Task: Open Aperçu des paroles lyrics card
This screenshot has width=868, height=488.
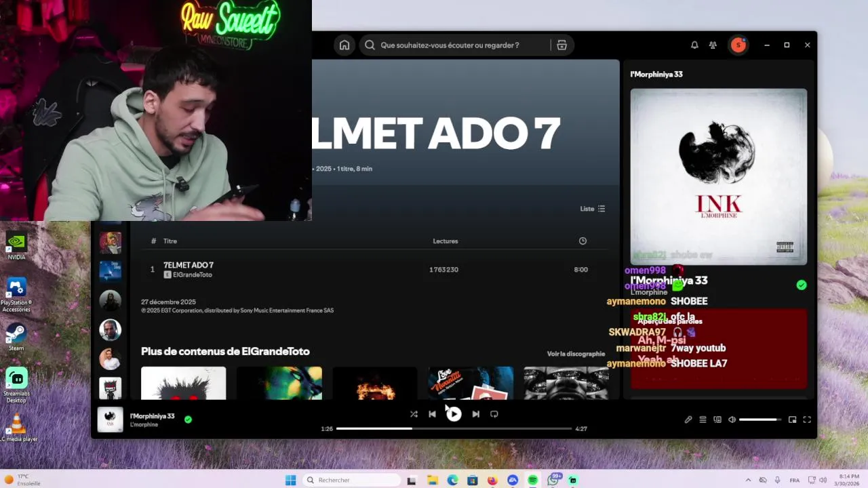Action: pos(719,349)
